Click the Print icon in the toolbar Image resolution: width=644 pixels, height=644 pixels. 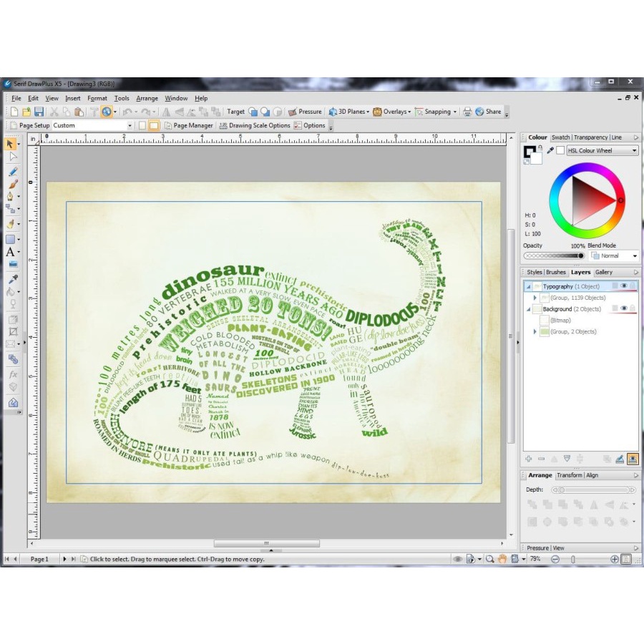click(467, 112)
